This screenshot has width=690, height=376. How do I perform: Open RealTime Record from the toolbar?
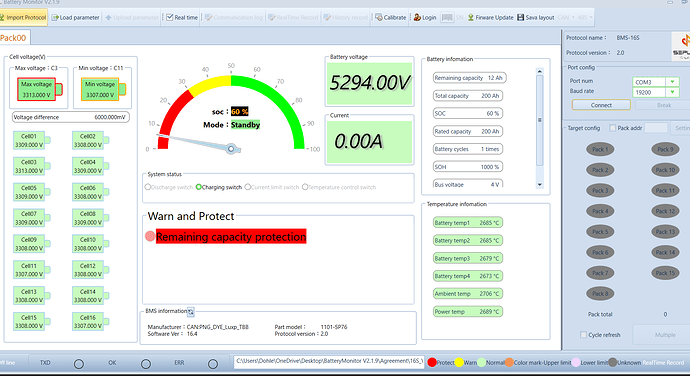(293, 18)
